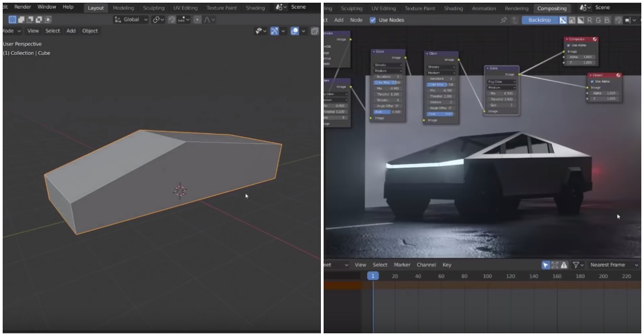Adjust Fade slider showing 0.900
Image resolution: width=644 pixels, height=336 pixels.
coord(387,112)
